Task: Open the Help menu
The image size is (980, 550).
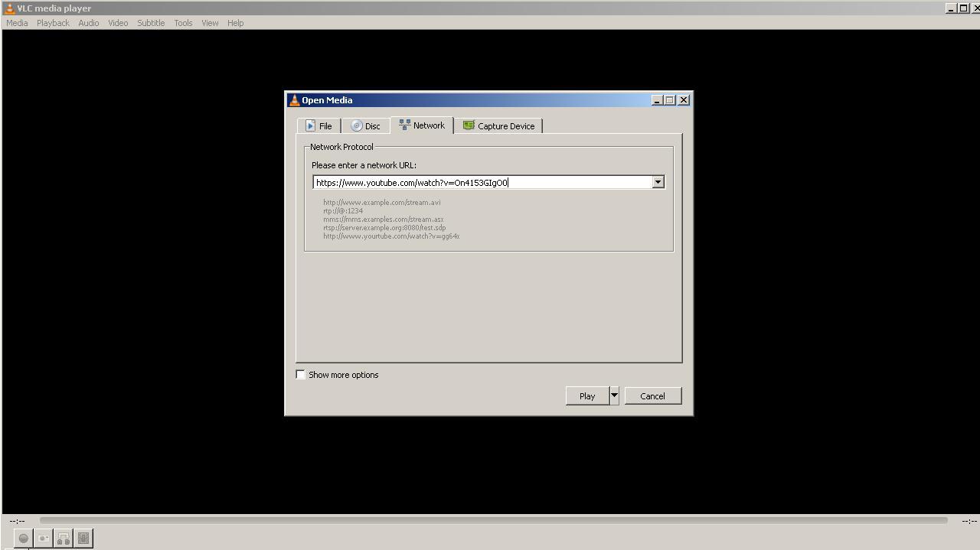Action: point(235,23)
